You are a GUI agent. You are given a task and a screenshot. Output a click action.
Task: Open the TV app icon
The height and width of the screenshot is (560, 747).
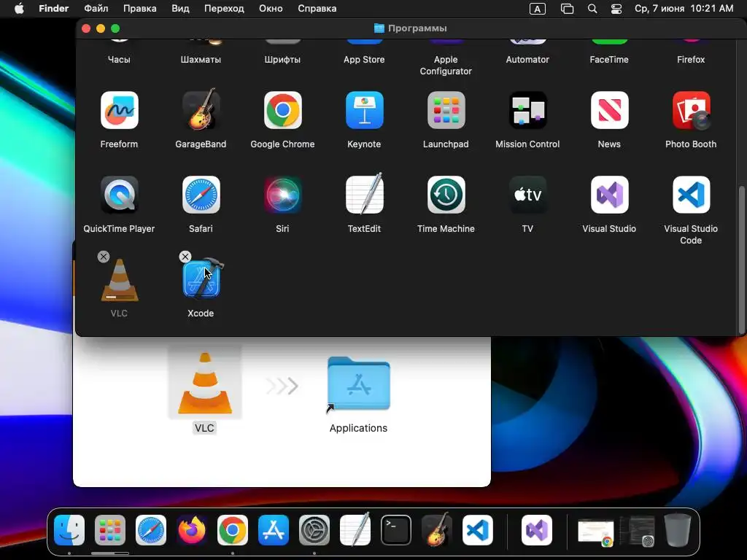527,195
